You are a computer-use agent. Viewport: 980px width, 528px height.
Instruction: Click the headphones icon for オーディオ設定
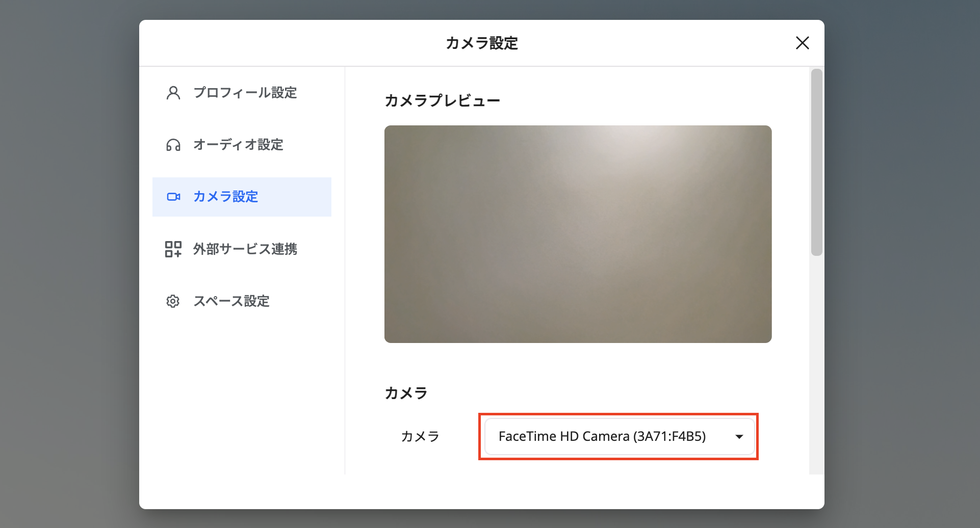point(173,145)
